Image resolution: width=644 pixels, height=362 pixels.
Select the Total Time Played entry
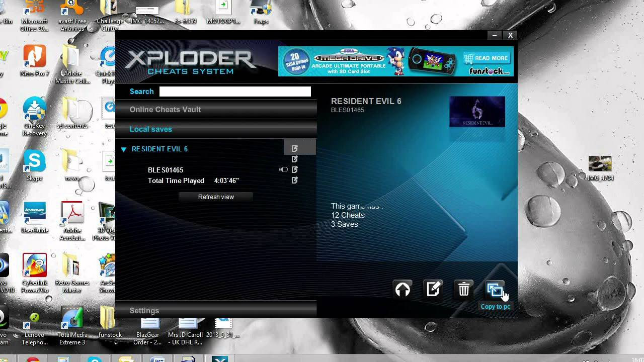193,180
